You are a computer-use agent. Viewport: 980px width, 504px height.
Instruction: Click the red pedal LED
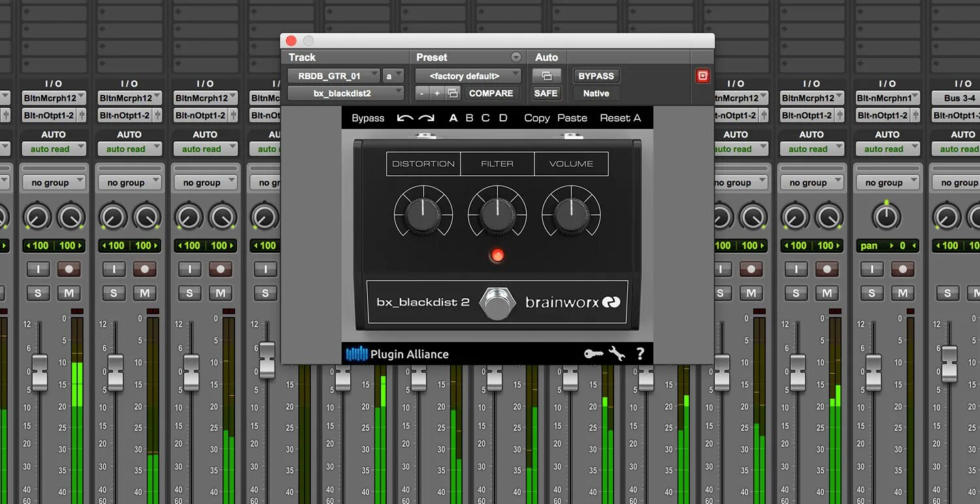497,255
